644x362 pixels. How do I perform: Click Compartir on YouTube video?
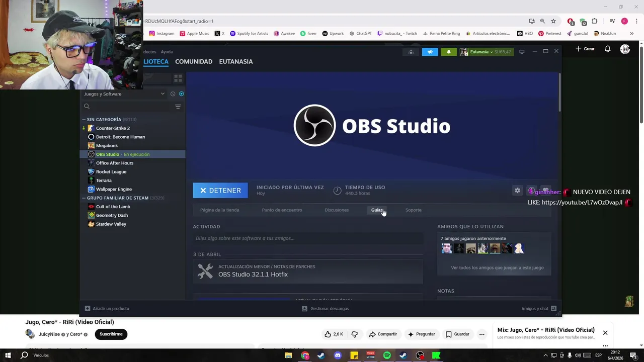point(383,334)
